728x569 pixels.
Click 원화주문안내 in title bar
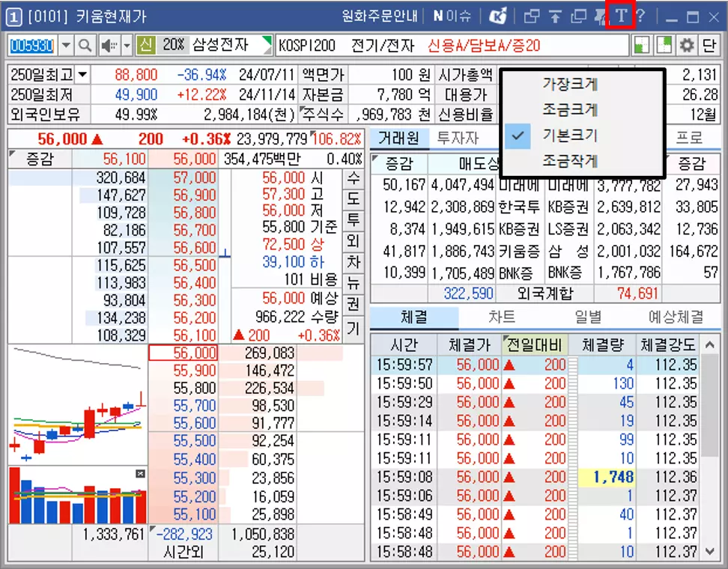(380, 16)
